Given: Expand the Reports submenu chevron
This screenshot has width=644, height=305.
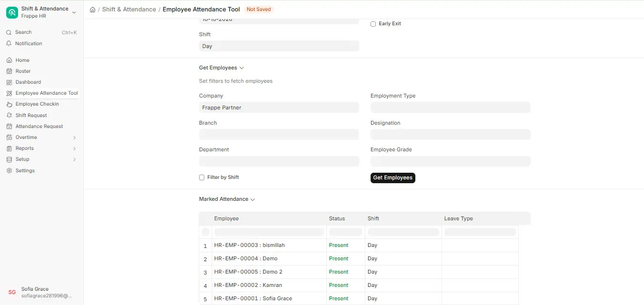Looking at the screenshot, I should [x=74, y=148].
